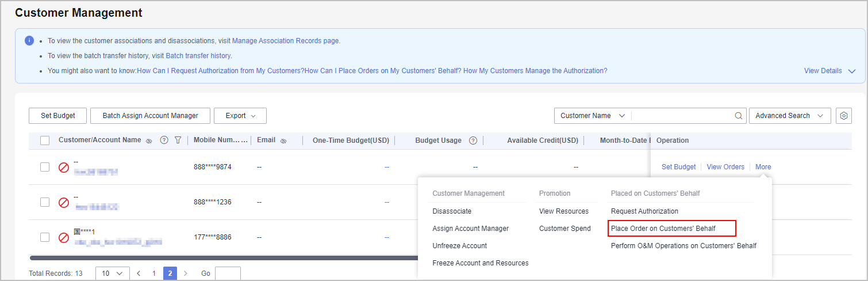Click the page number Go input field

[228, 274]
